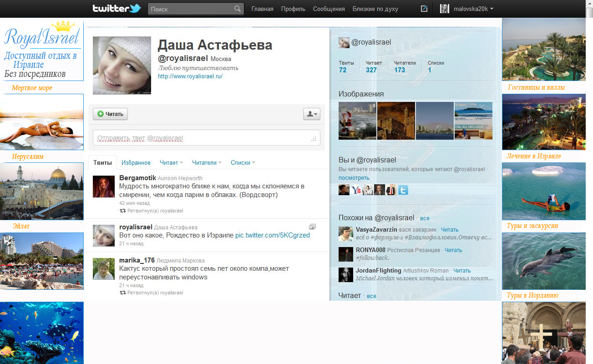Open the VasyaZavarzin profile name
Screen dimensions: 593x364
376,230
